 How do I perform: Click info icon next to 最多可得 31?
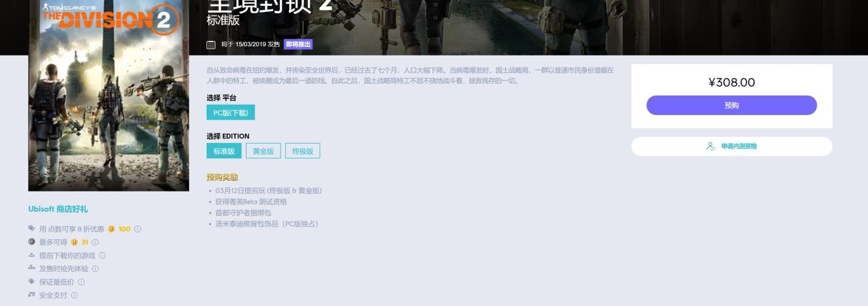[x=95, y=242]
